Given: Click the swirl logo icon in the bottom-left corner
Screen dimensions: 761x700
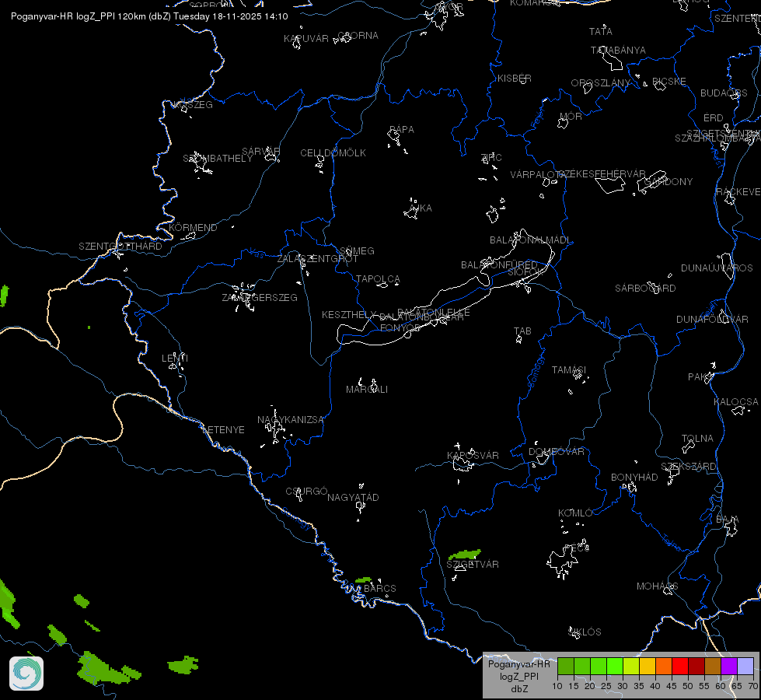Looking at the screenshot, I should tap(26, 674).
